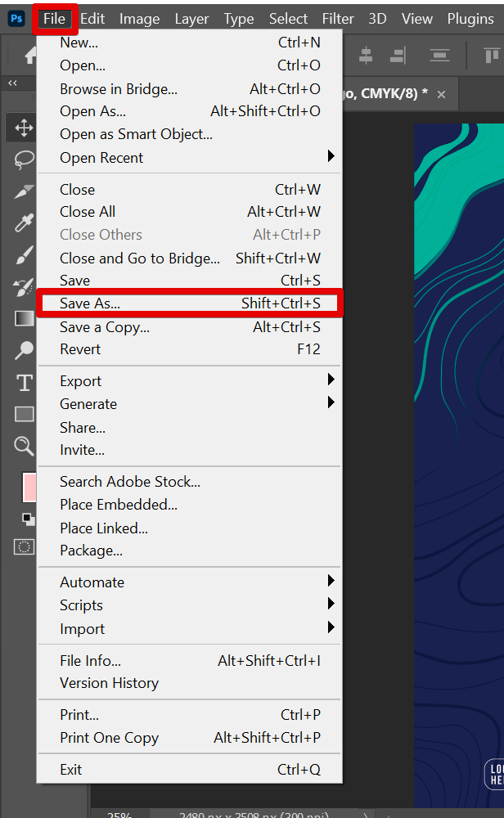The height and width of the screenshot is (818, 504).
Task: Activate the Zoom tool
Action: click(24, 446)
